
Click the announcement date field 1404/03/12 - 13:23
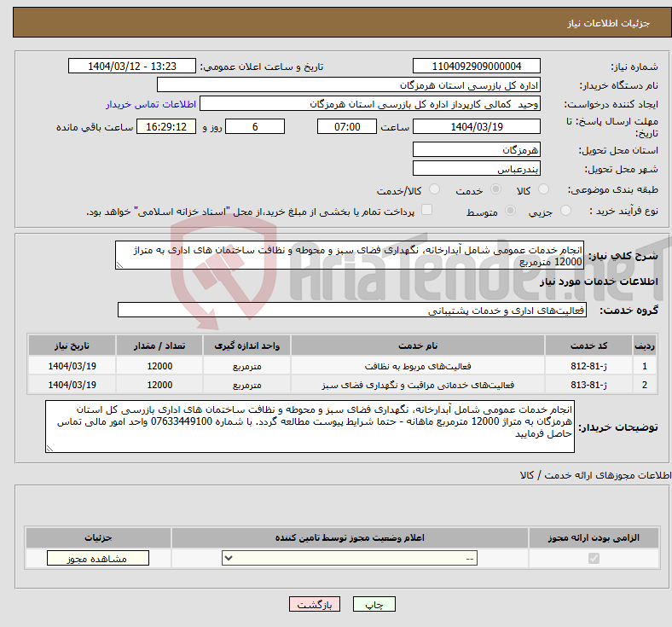(132, 66)
